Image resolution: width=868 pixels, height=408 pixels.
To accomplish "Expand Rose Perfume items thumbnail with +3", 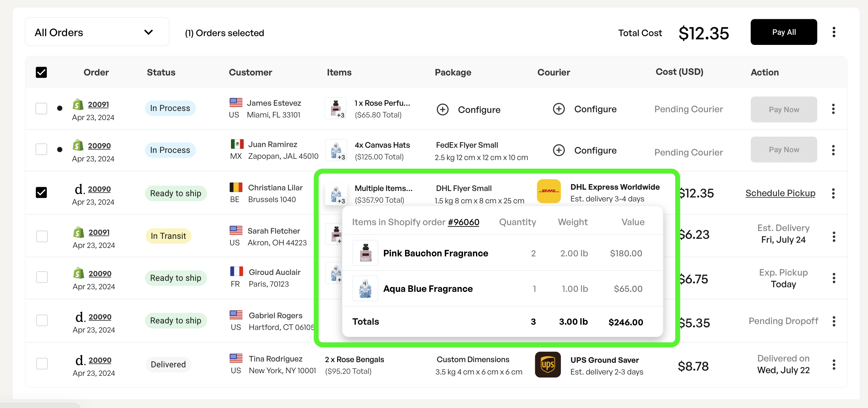I will click(336, 108).
